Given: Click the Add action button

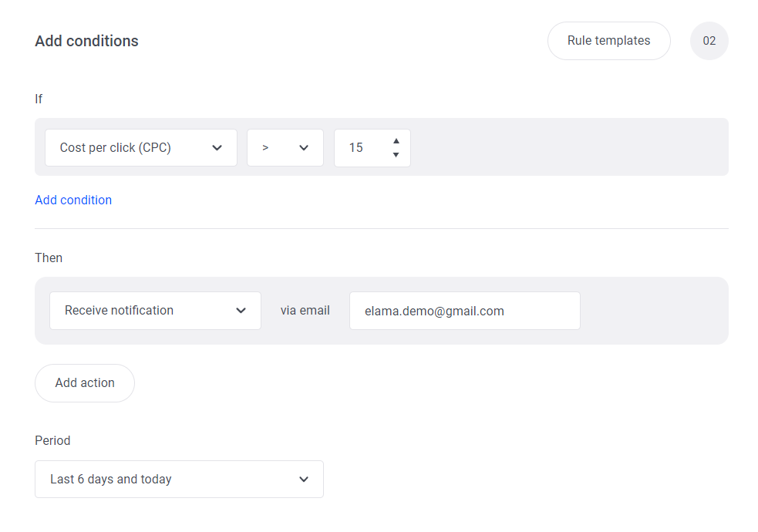Looking at the screenshot, I should (85, 383).
